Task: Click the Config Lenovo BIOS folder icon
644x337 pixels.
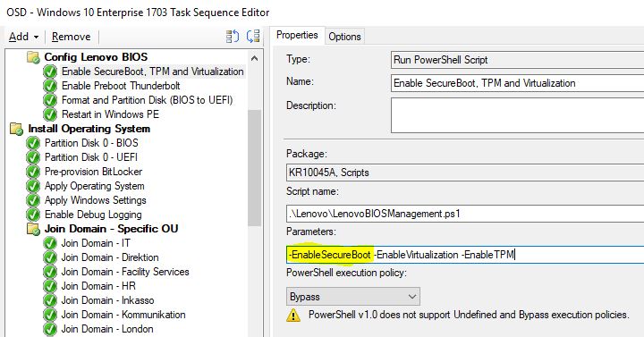Action: [33, 57]
